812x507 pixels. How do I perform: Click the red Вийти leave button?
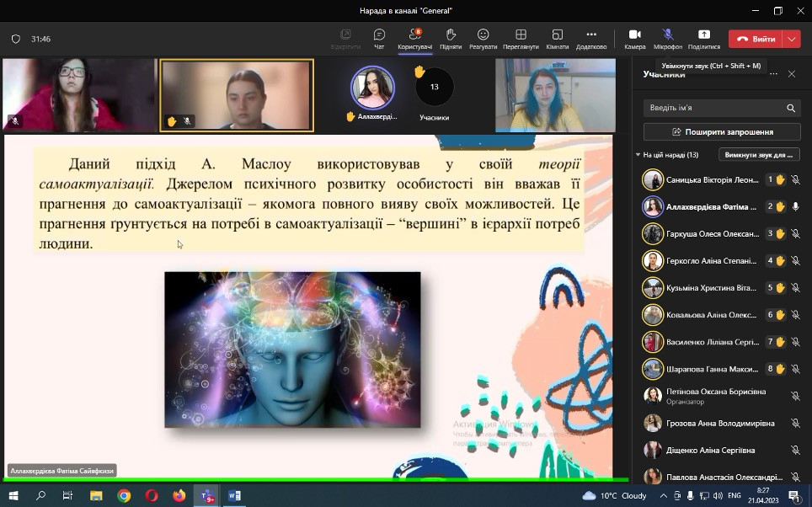pyautogui.click(x=756, y=39)
